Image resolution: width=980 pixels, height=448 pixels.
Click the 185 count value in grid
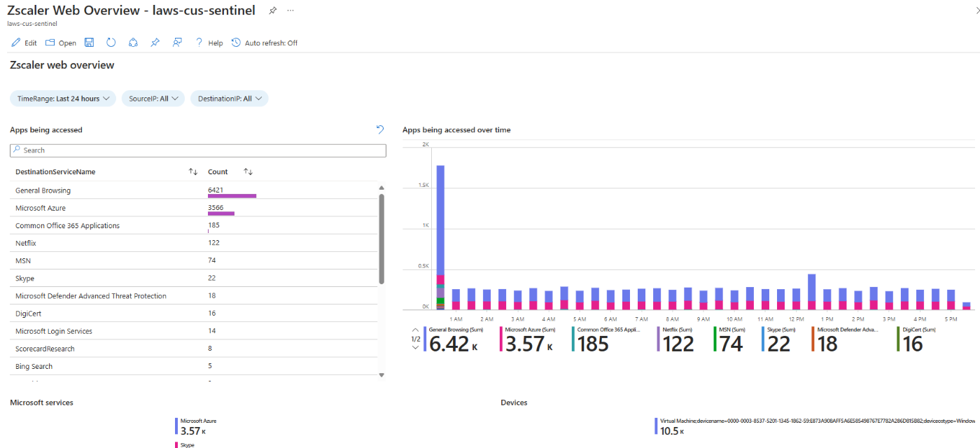(213, 225)
